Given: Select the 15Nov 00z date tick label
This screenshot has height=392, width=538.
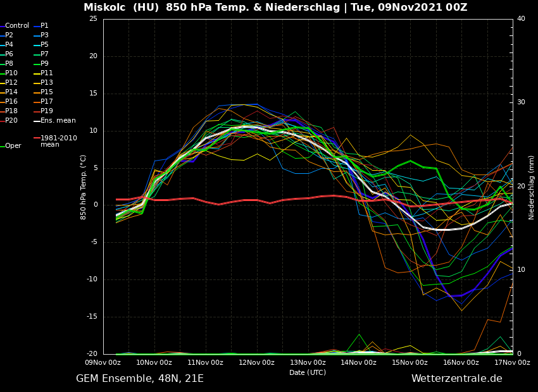Looking at the screenshot, I should point(410,363).
